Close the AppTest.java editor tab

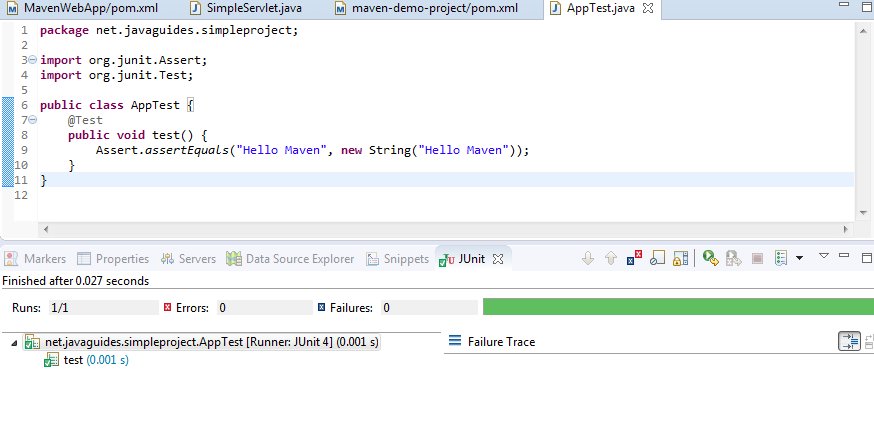coord(647,9)
